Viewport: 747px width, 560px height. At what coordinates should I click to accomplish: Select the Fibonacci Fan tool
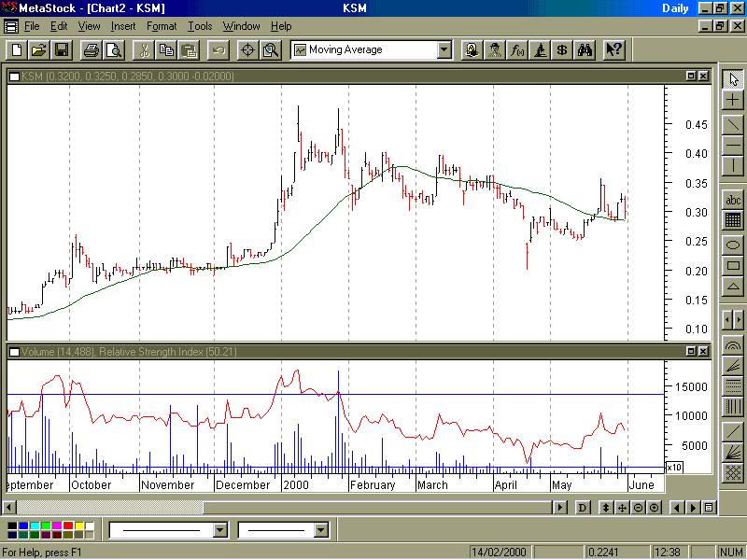733,366
